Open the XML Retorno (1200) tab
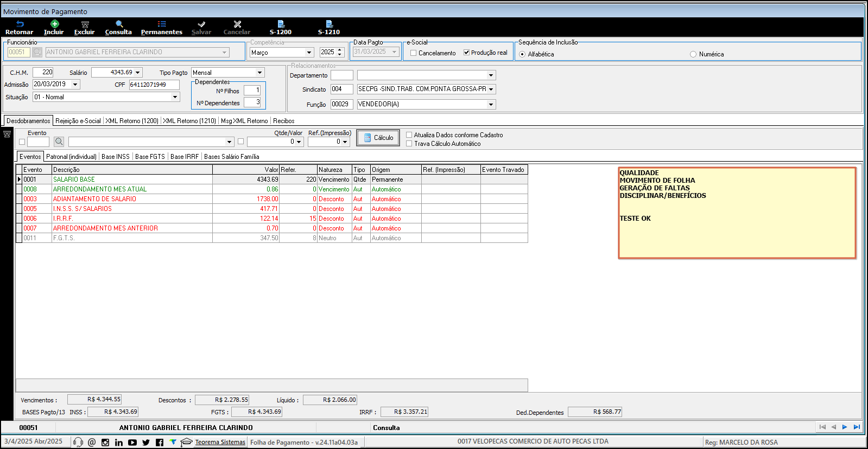 click(x=132, y=121)
